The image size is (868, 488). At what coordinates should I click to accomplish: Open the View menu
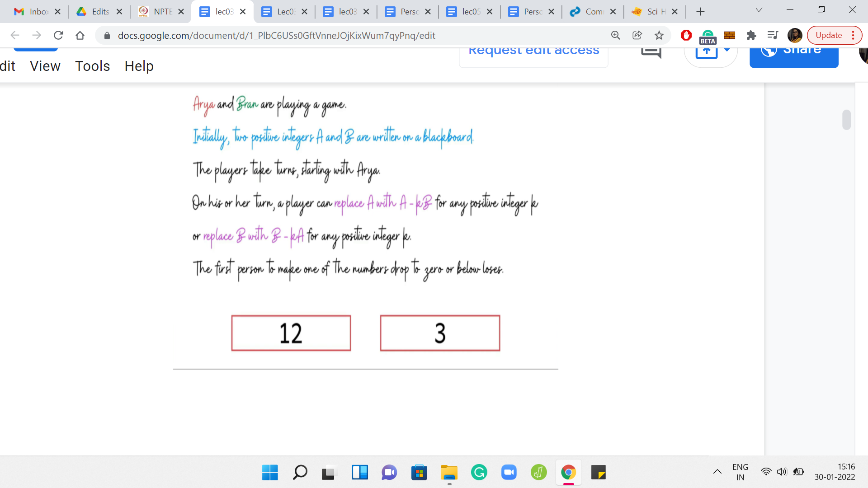[45, 66]
